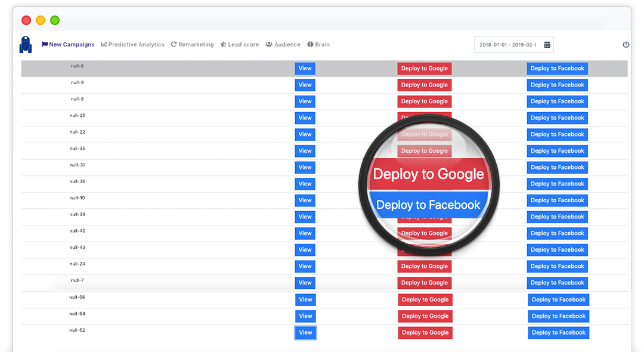Deploy null-8 to Facebook
Screen dimensions: 644x352
tap(558, 101)
